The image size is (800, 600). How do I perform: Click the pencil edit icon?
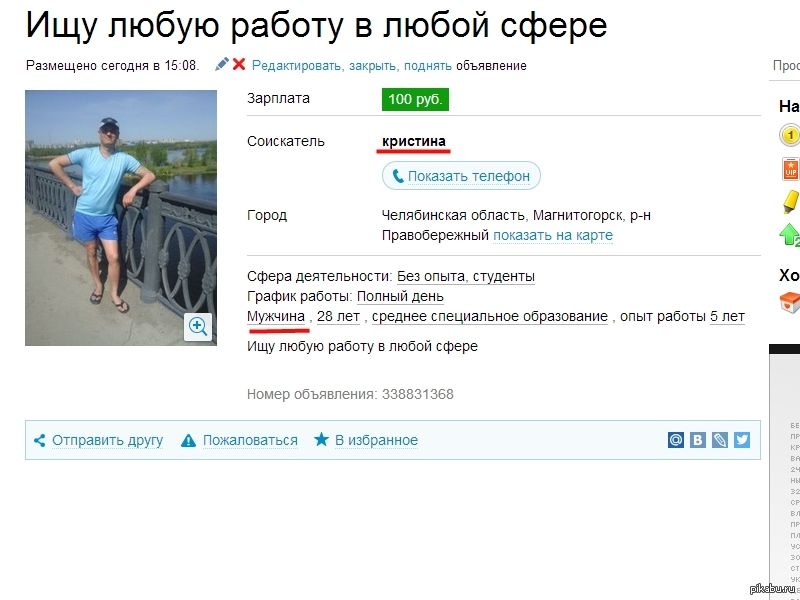coord(221,64)
